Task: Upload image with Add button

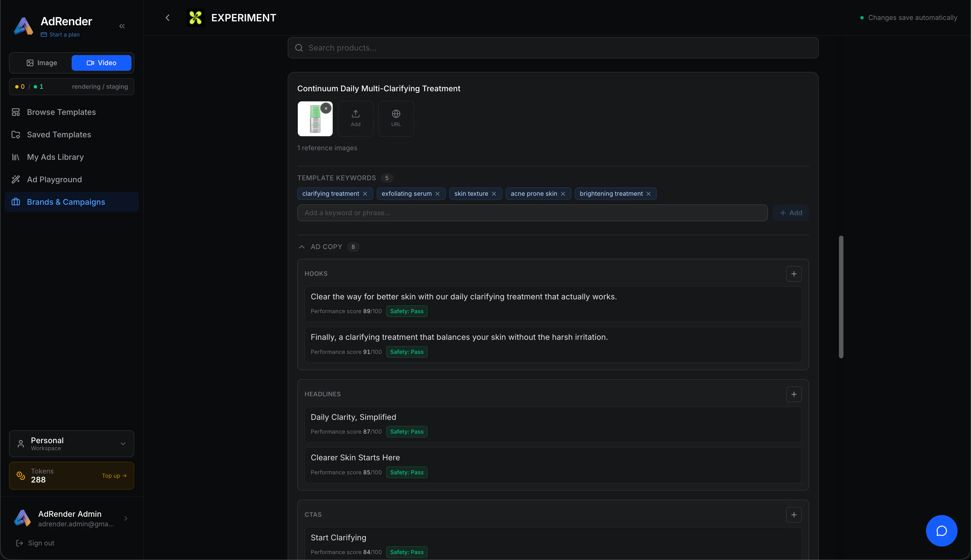Action: (x=355, y=119)
